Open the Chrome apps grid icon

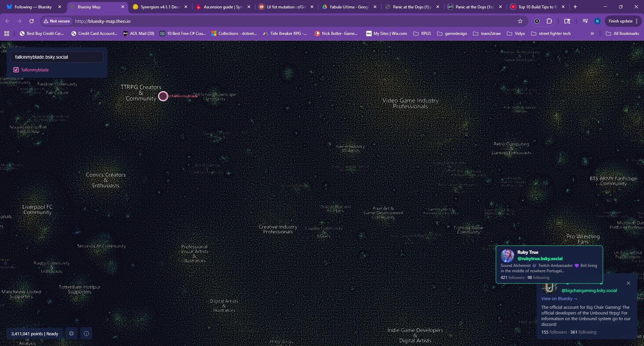tap(7, 34)
